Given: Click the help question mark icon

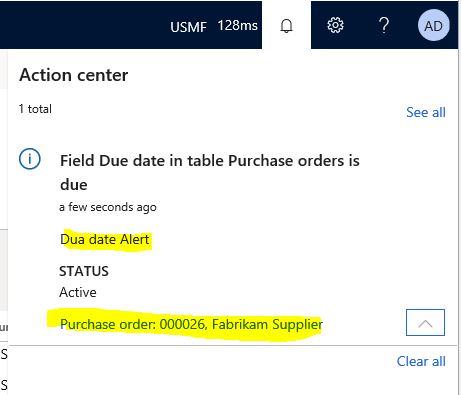Looking at the screenshot, I should [384, 25].
